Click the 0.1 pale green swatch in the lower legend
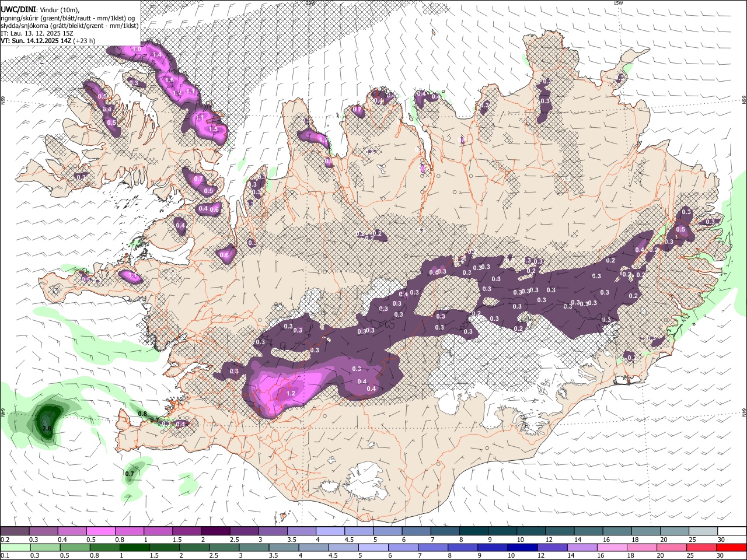 click(x=15, y=548)
